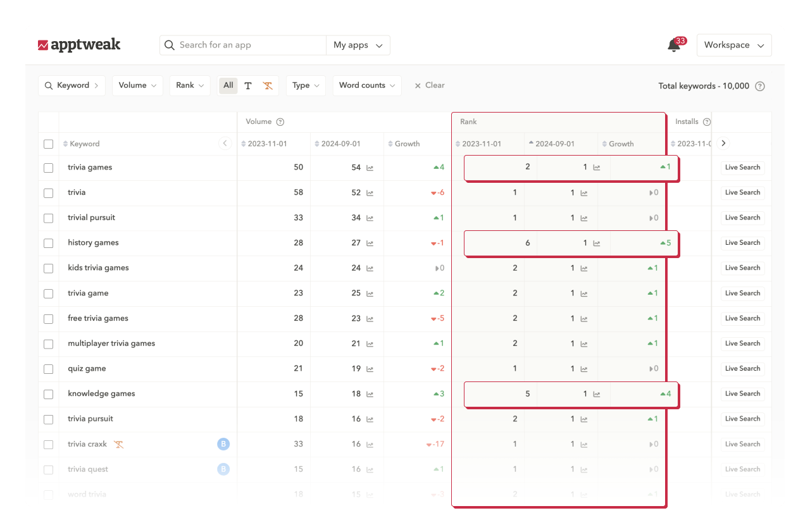The image size is (810, 532).
Task: Click the Installs column help icon
Action: pos(707,122)
